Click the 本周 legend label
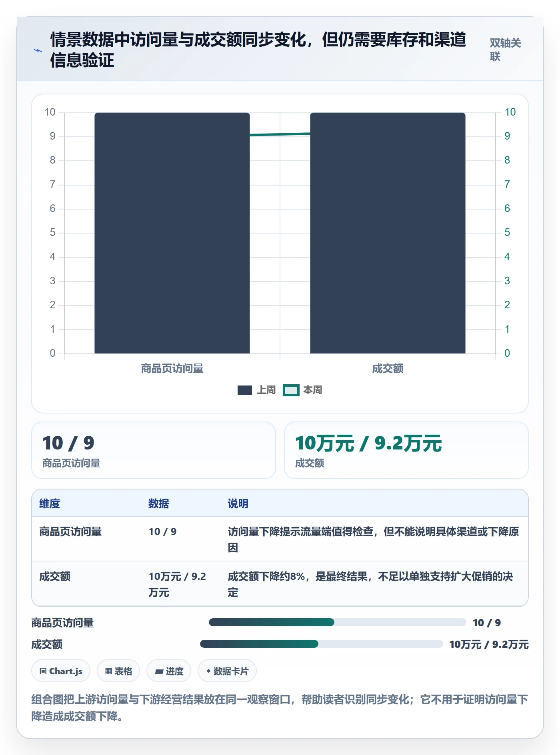Image resolution: width=560 pixels, height=755 pixels. [x=312, y=390]
